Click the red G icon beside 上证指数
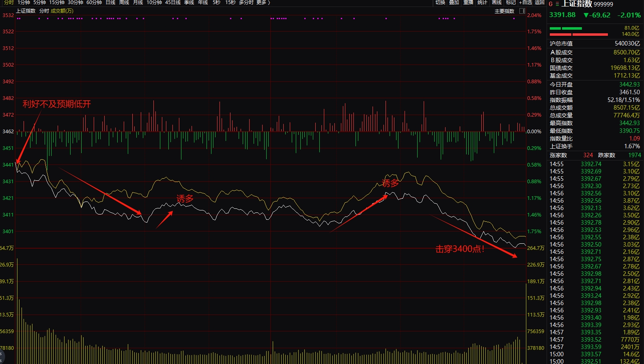 click(x=551, y=4)
